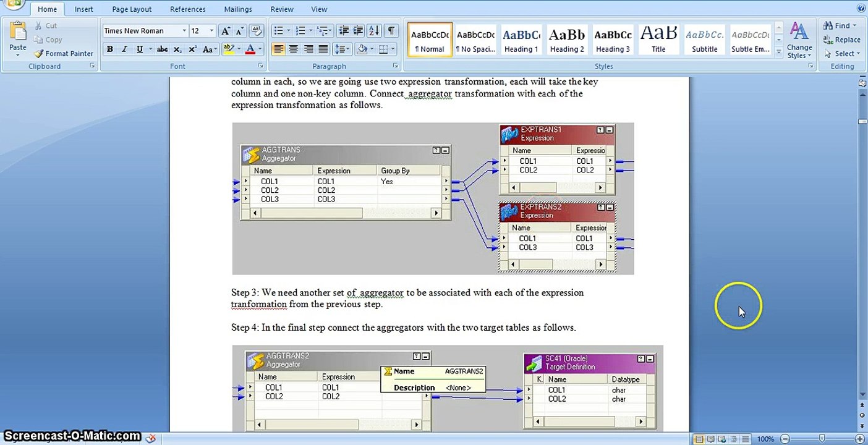The image size is (868, 445).
Task: Toggle Strikethrough formatting
Action: pyautogui.click(x=162, y=49)
